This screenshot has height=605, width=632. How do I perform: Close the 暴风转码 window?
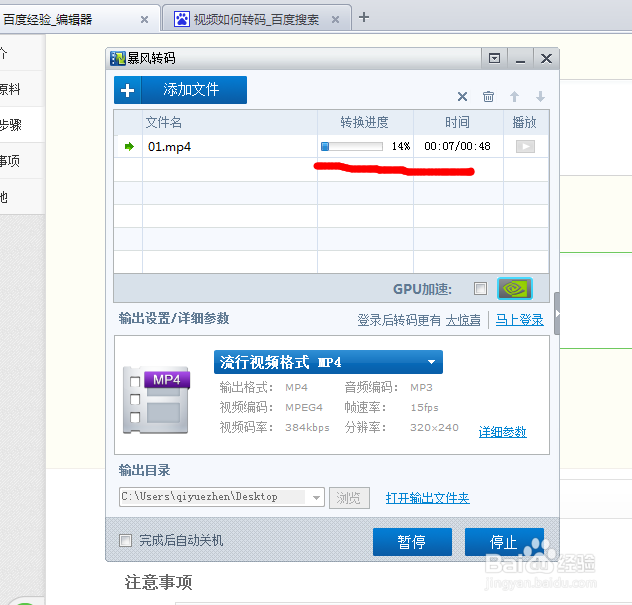(x=546, y=59)
